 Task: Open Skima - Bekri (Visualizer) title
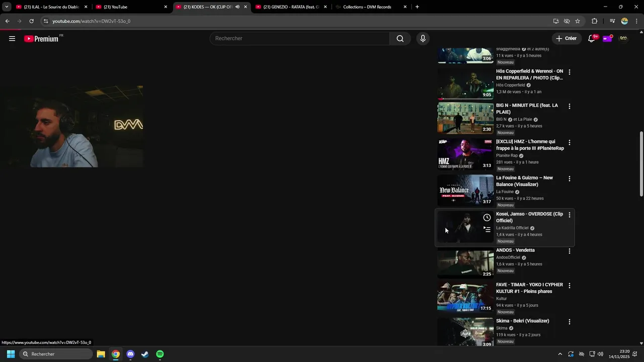point(522,321)
